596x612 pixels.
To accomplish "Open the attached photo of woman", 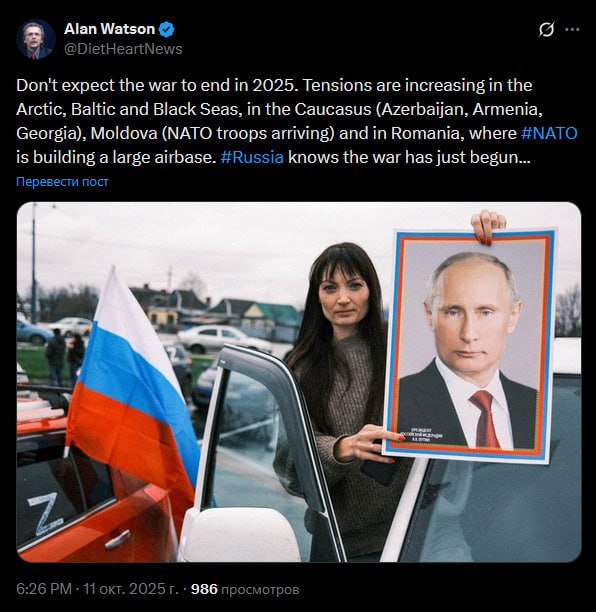I will point(299,382).
